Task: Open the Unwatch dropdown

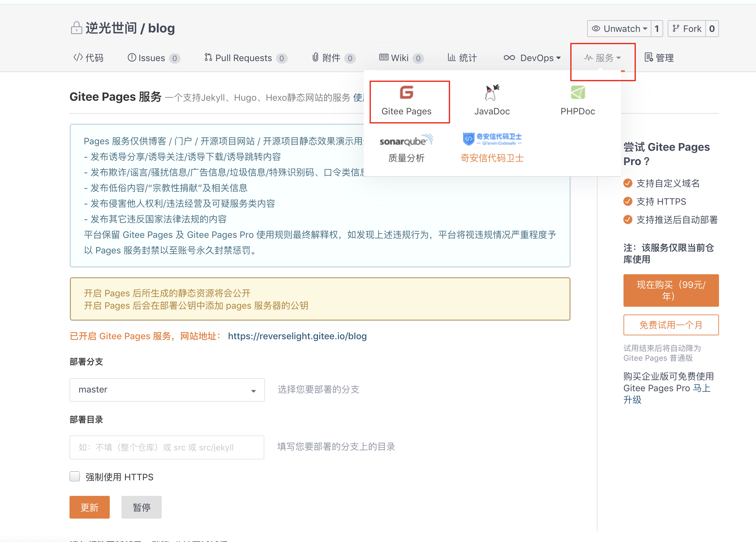Action: point(619,29)
